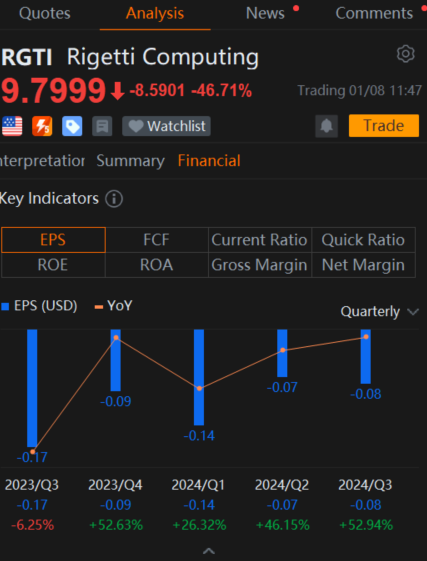Click the +52.63% YoY value
The height and width of the screenshot is (561, 427).
(116, 525)
